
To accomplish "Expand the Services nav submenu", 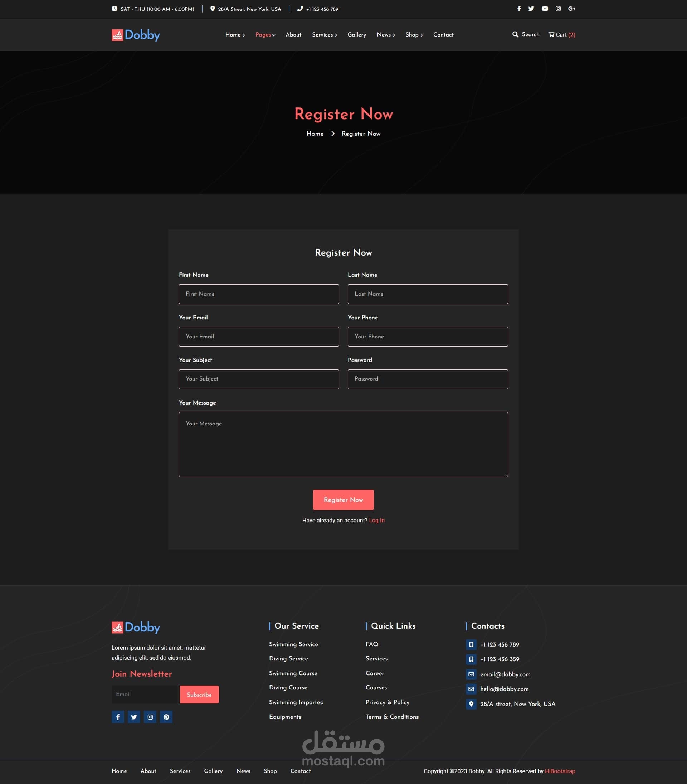I will point(324,34).
